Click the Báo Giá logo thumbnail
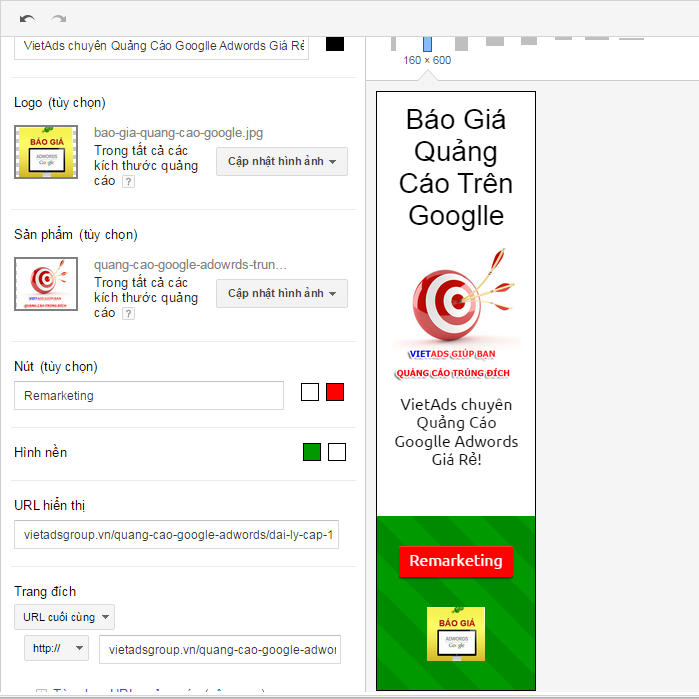The width and height of the screenshot is (699, 699). point(46,152)
